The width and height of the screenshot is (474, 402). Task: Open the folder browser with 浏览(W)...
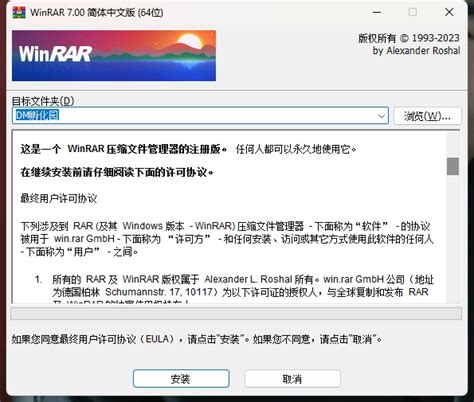pyautogui.click(x=427, y=116)
